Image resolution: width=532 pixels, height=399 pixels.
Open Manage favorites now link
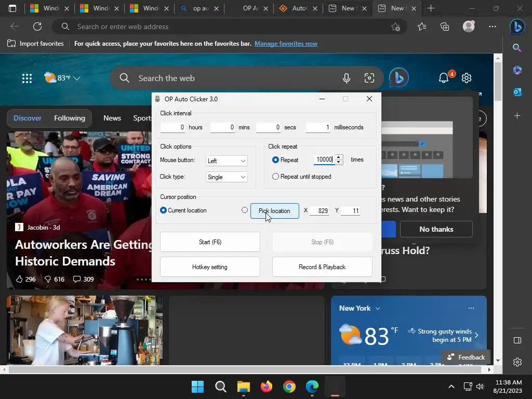(286, 44)
